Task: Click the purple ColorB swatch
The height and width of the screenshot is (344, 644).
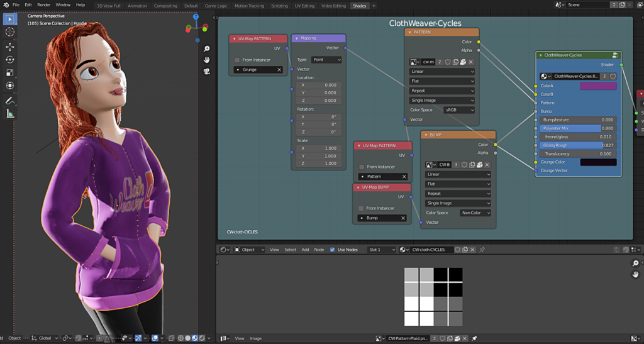Action: pos(597,86)
